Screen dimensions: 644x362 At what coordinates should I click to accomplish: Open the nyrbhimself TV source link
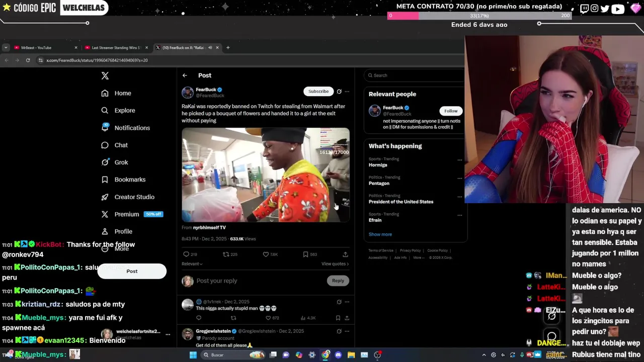[x=209, y=228]
